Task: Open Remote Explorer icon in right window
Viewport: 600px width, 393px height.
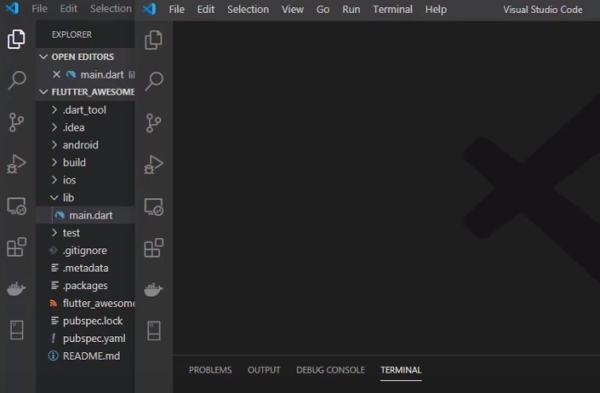Action: click(154, 207)
